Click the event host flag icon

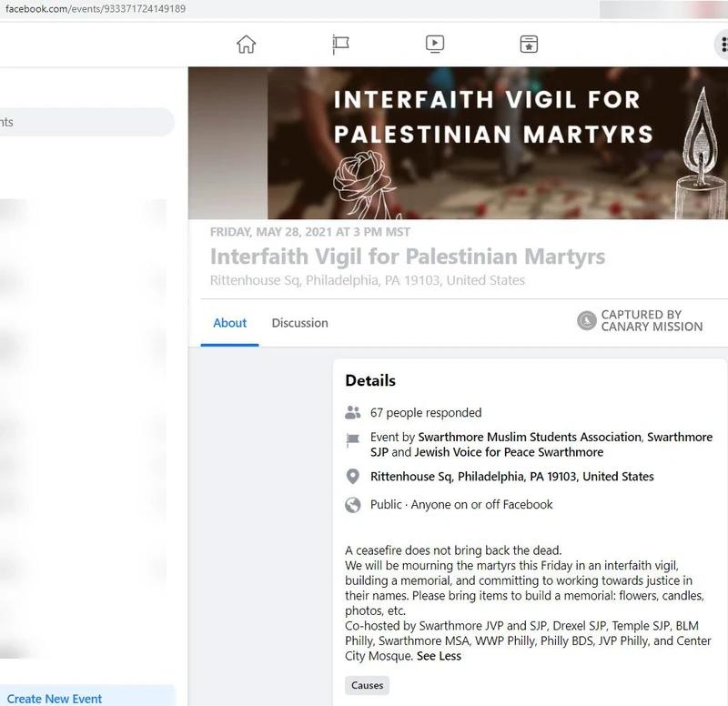click(x=353, y=441)
